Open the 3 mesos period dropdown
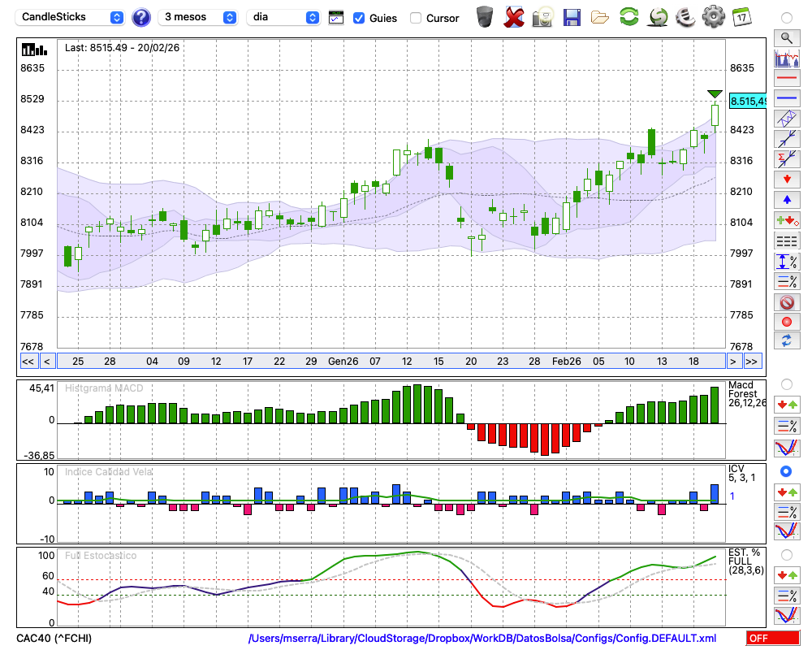Viewport: 812px width, 650px height. click(x=199, y=17)
